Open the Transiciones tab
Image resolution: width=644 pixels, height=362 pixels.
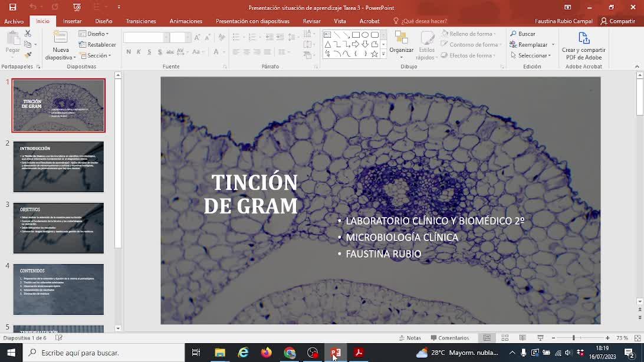click(141, 21)
